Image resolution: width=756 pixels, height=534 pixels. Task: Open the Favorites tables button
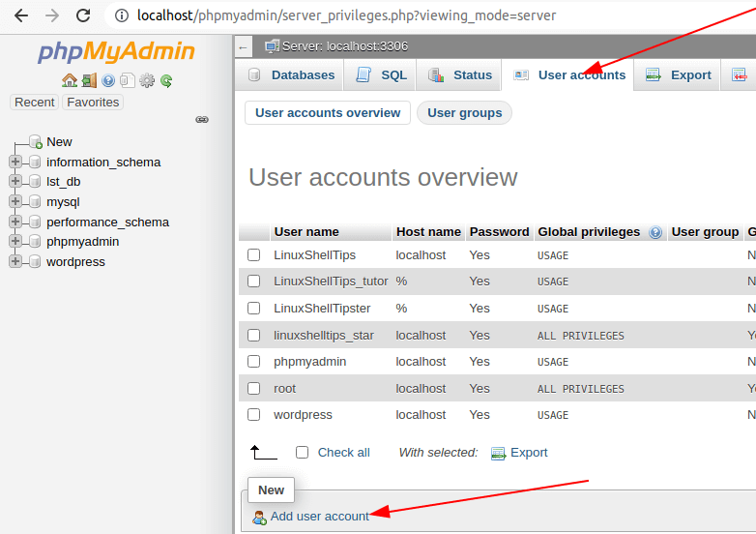tap(93, 103)
